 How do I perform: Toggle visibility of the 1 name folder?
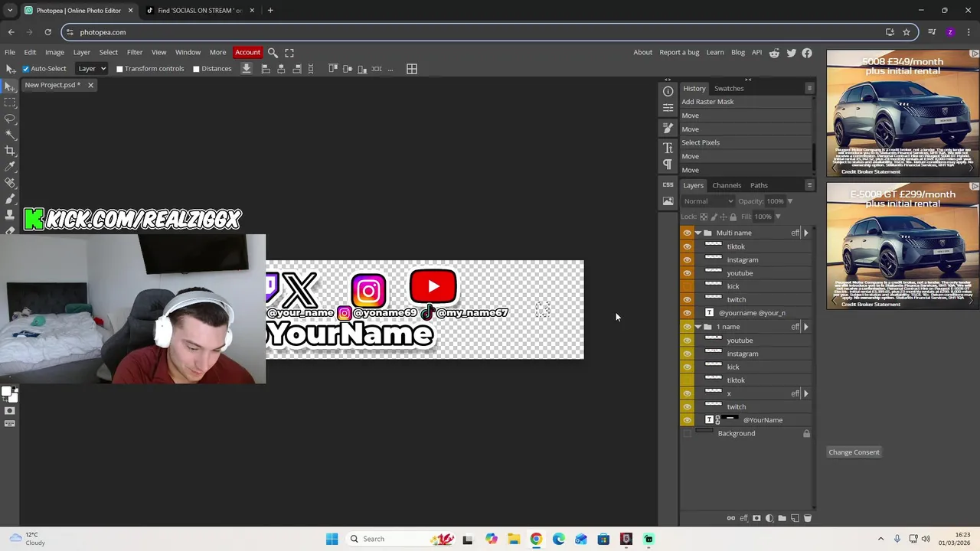687,327
